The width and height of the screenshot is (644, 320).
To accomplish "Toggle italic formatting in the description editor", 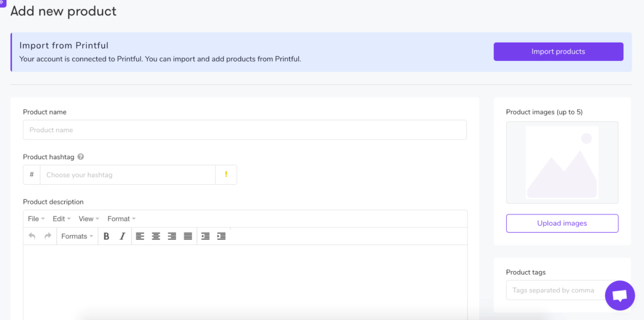I will 123,236.
